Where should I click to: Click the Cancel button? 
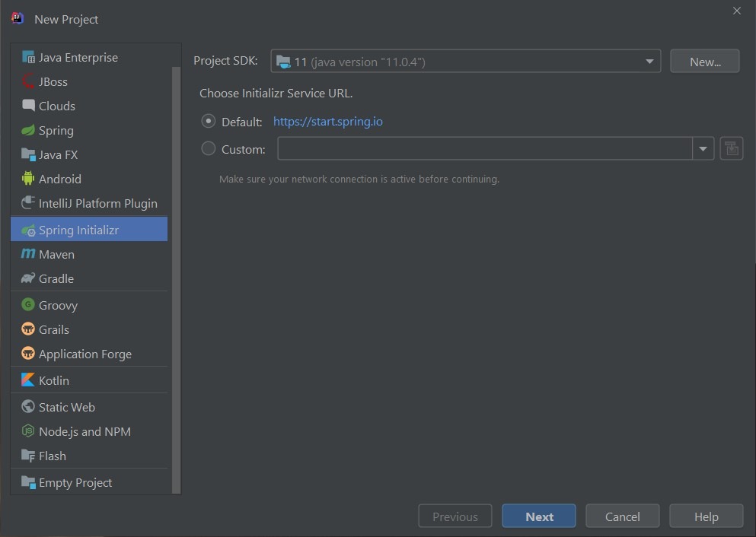click(623, 516)
